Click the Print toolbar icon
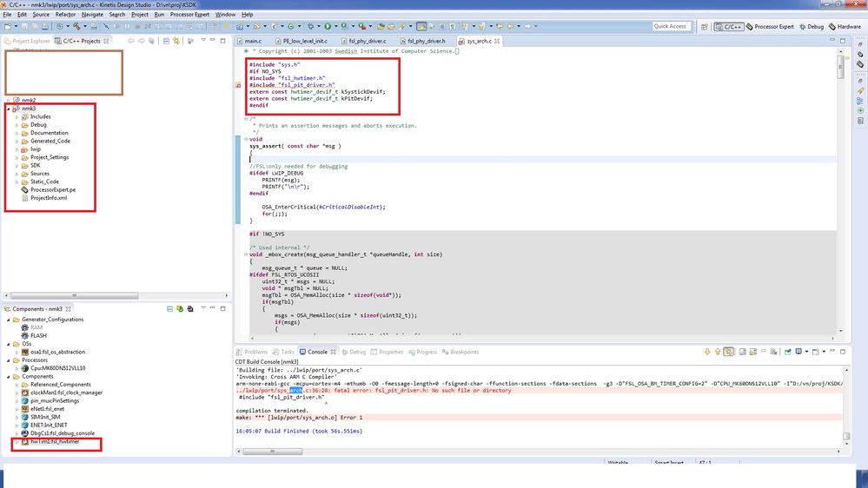Screen dimensions: 868x488 pyautogui.click(x=45, y=26)
